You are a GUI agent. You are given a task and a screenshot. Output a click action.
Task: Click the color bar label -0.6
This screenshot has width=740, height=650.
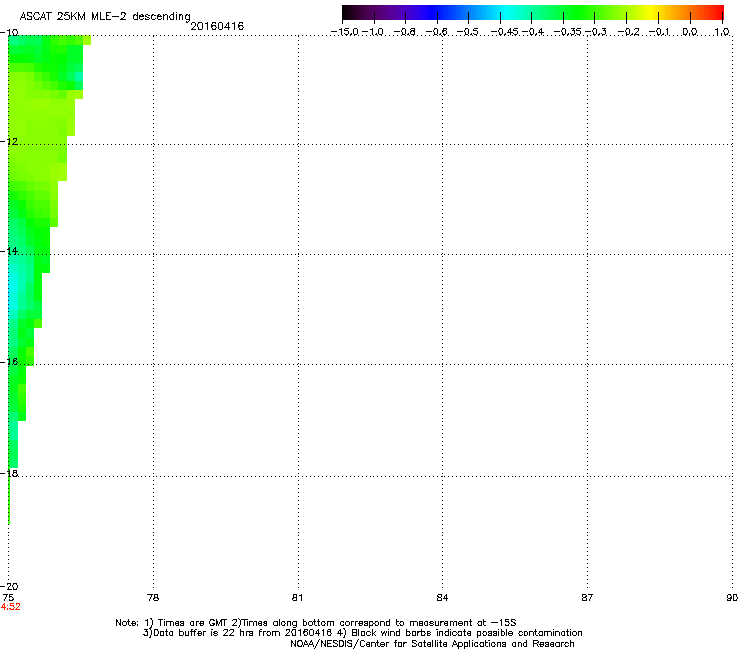coord(437,32)
